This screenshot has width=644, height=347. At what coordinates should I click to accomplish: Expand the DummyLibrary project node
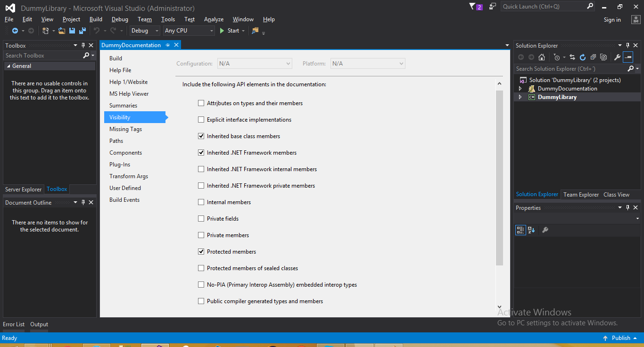tap(520, 97)
